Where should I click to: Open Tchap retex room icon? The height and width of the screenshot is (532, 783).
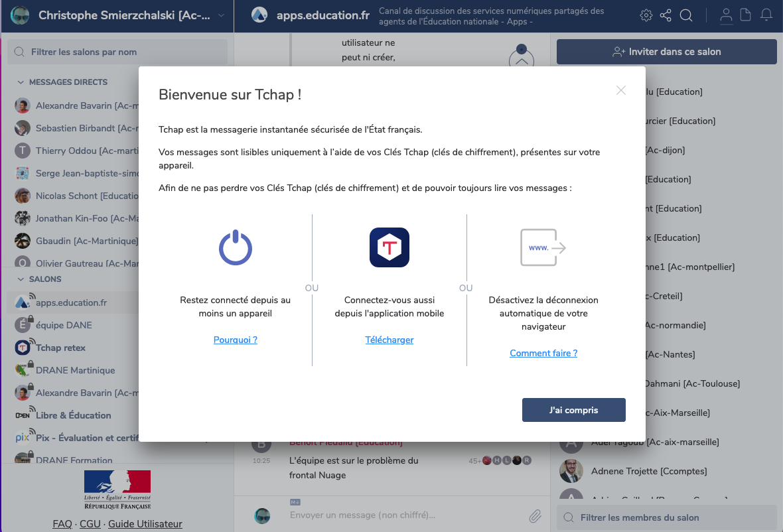[x=23, y=348]
